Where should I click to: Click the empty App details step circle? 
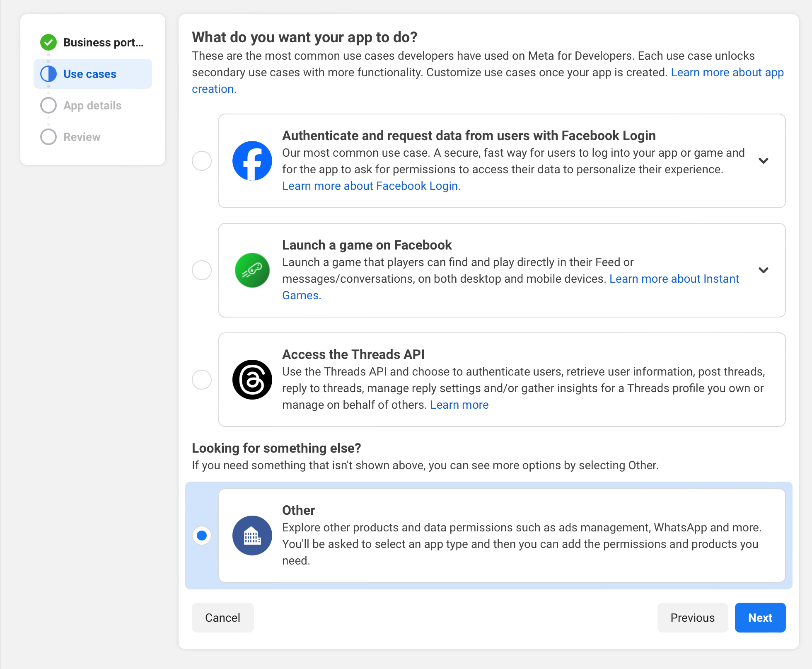pyautogui.click(x=48, y=105)
